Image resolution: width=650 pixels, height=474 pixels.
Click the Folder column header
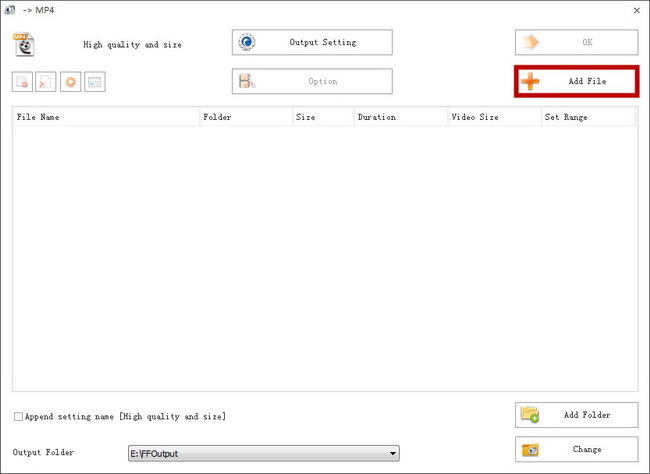click(246, 117)
